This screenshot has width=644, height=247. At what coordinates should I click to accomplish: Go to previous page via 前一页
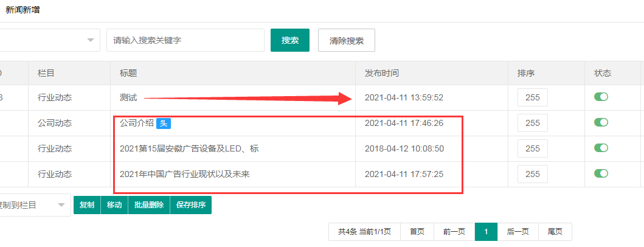pos(454,232)
